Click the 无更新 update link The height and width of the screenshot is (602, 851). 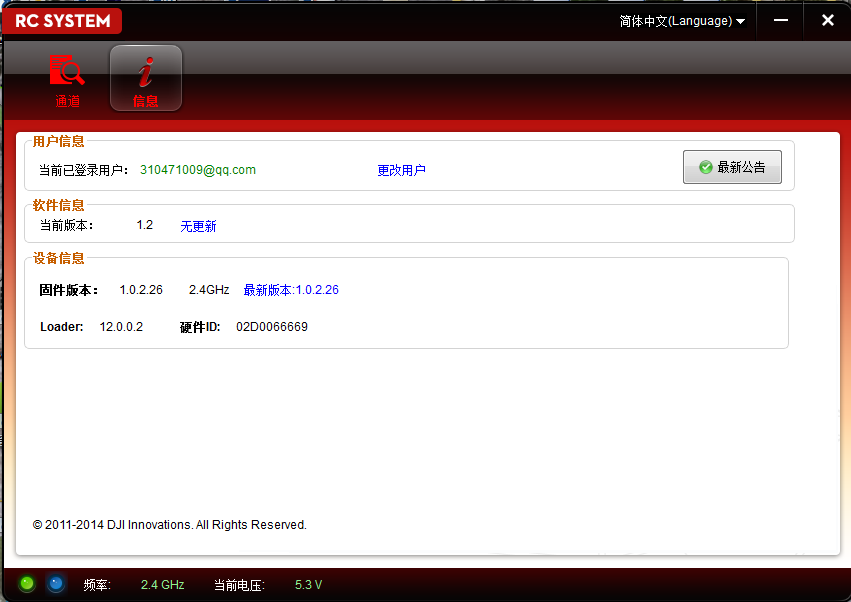pyautogui.click(x=198, y=226)
